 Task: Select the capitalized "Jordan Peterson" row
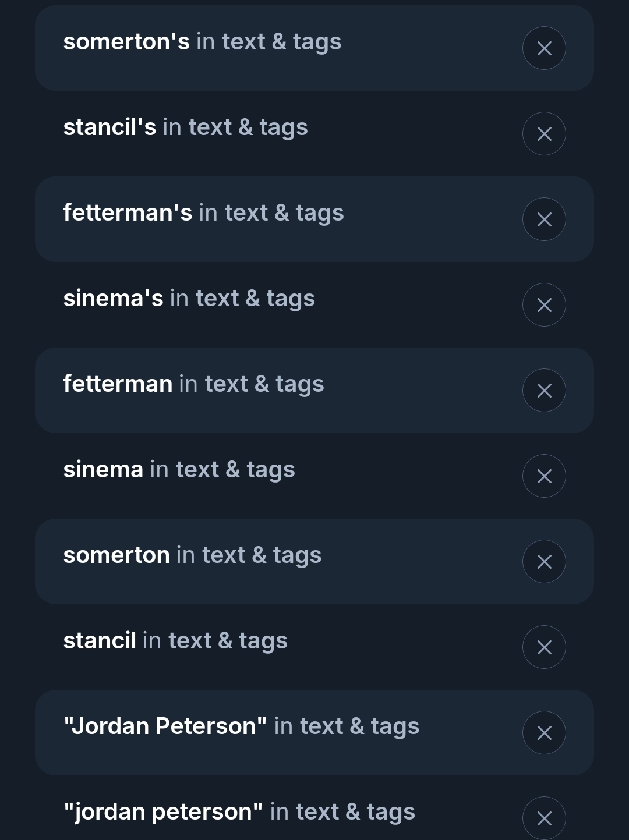click(x=241, y=726)
